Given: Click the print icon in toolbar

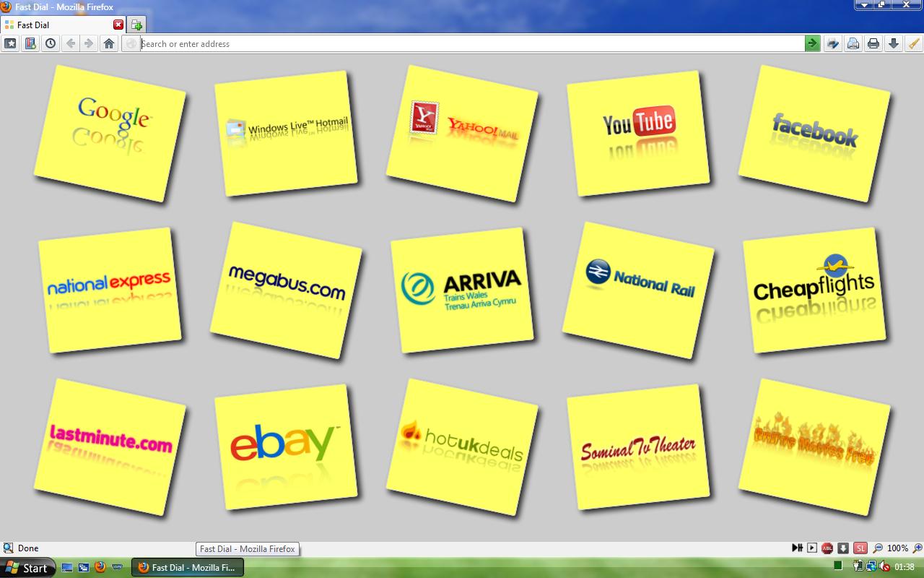Looking at the screenshot, I should (x=873, y=43).
